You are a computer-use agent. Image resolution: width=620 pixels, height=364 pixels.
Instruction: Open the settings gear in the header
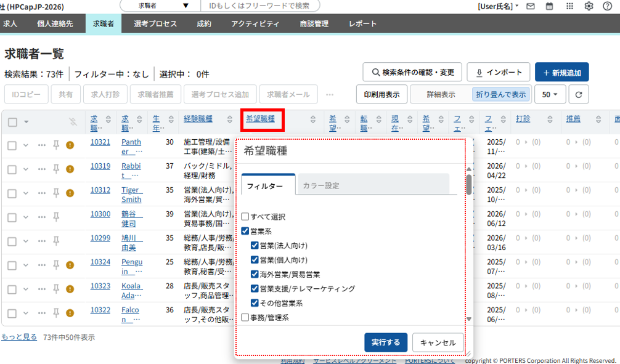point(589,6)
